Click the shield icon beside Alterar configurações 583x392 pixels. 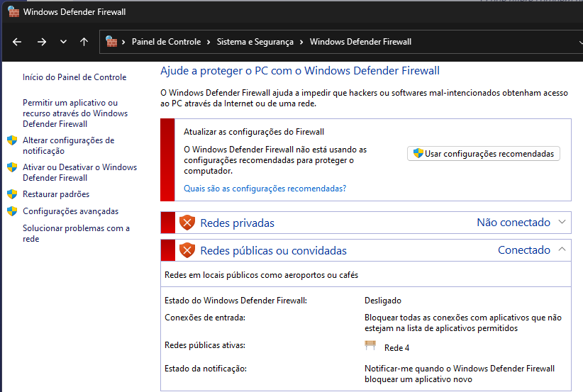[12, 140]
